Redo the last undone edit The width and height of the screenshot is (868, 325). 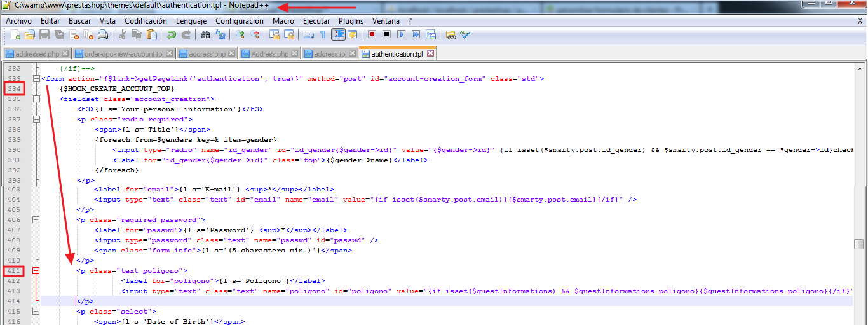(186, 34)
